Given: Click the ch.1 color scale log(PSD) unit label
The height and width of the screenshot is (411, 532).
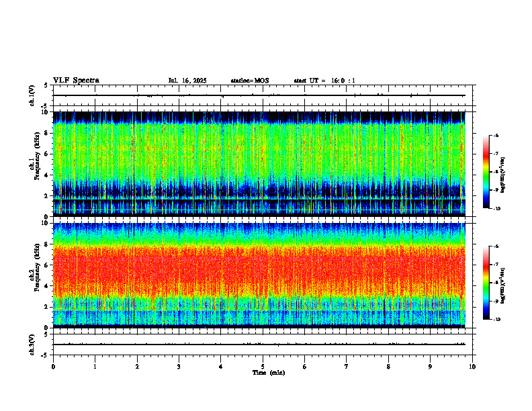Looking at the screenshot, I should pyautogui.click(x=503, y=175).
